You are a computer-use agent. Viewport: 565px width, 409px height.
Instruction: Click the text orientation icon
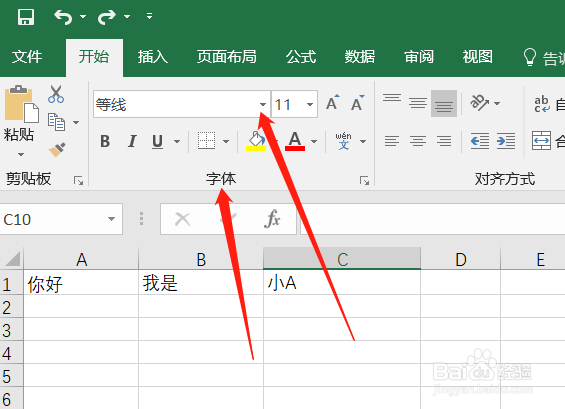point(480,103)
